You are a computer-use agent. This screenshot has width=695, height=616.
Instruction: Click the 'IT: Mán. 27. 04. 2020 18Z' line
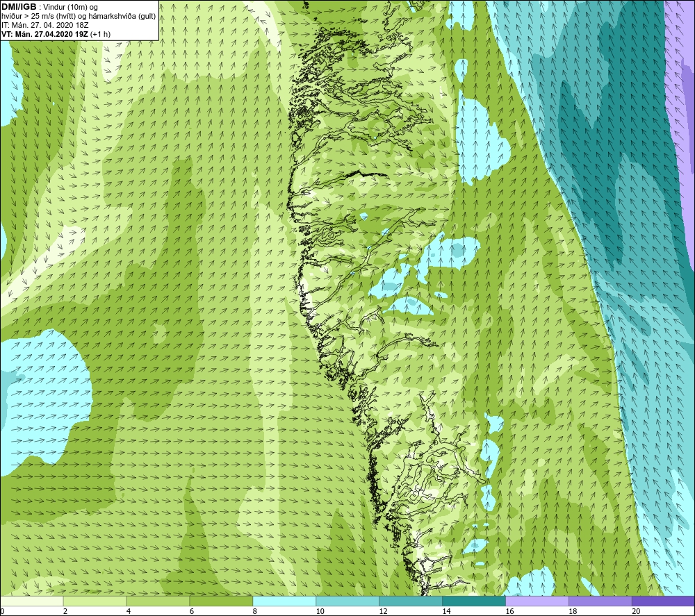[x=44, y=25]
